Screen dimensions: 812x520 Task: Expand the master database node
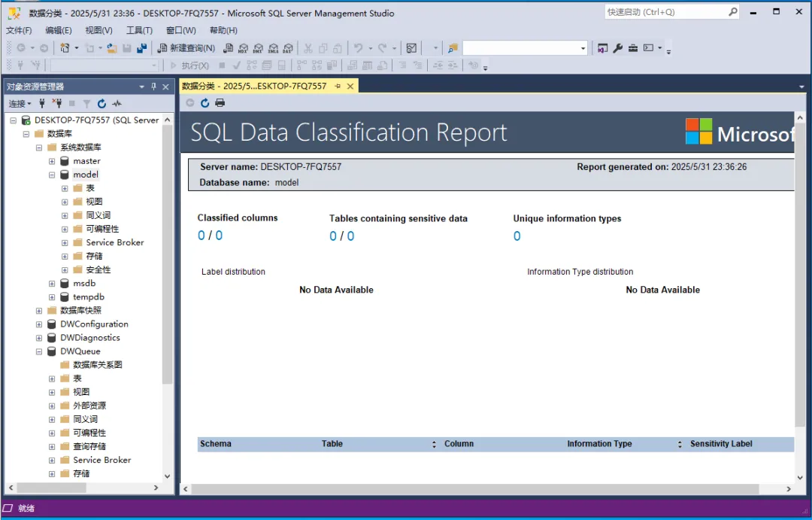52,161
